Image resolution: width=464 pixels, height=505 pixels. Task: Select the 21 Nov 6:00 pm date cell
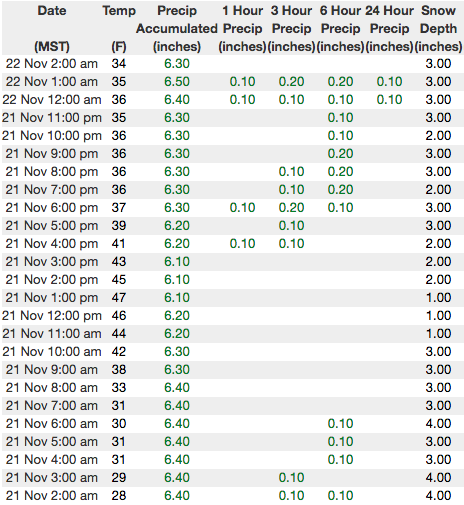point(52,207)
